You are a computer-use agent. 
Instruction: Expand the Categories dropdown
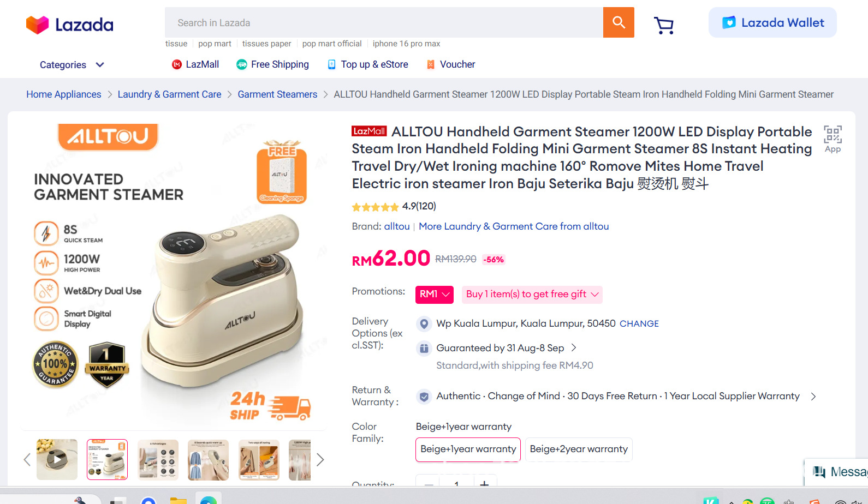72,65
